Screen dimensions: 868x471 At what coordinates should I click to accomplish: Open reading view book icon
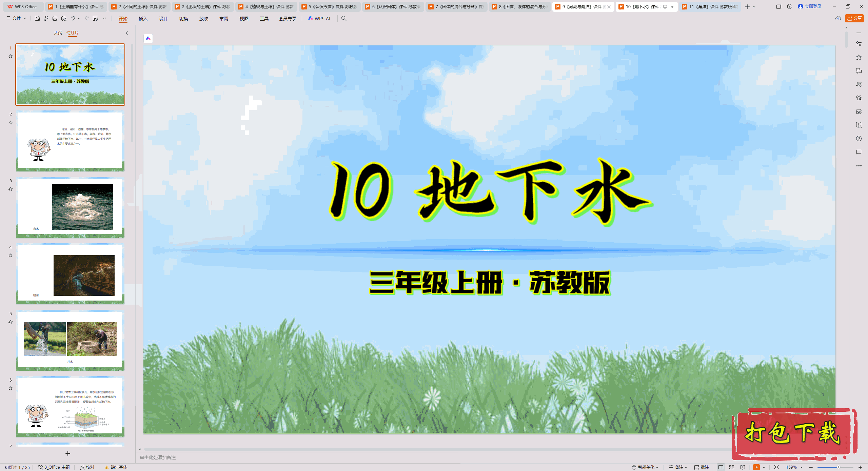(x=743, y=467)
